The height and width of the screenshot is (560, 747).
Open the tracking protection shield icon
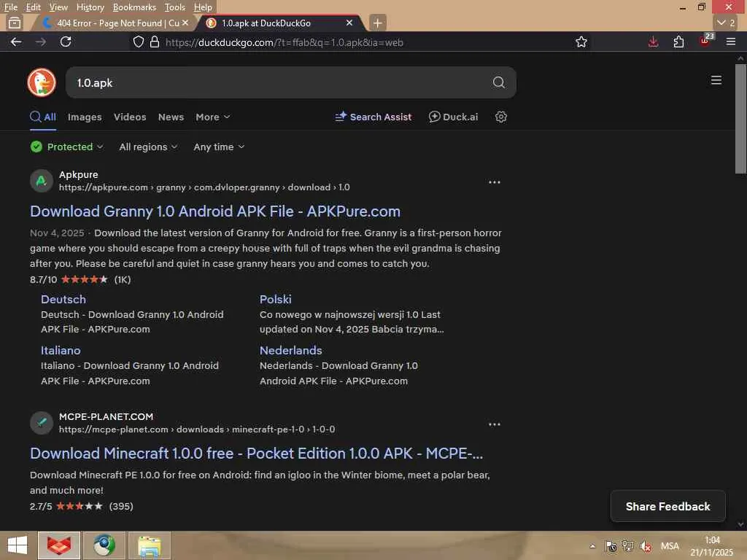pos(138,42)
